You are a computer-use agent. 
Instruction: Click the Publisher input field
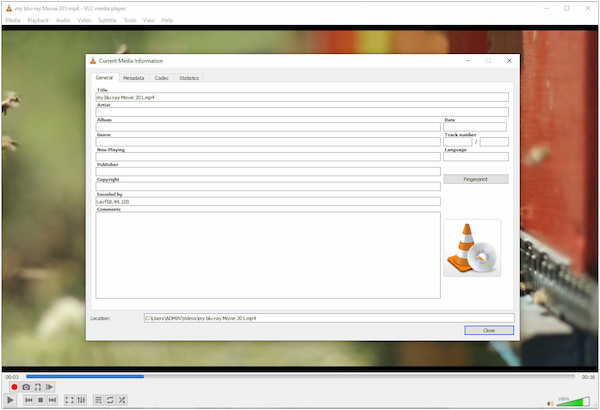pyautogui.click(x=268, y=172)
